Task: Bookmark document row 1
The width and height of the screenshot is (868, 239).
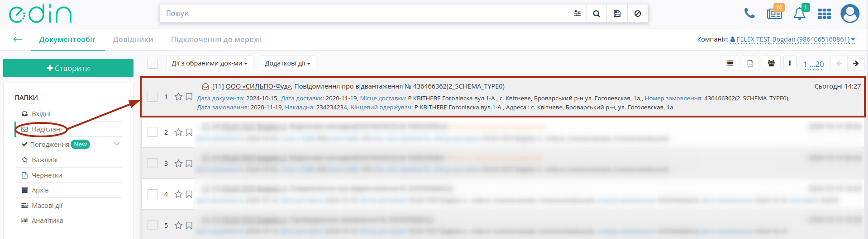Action: point(189,97)
